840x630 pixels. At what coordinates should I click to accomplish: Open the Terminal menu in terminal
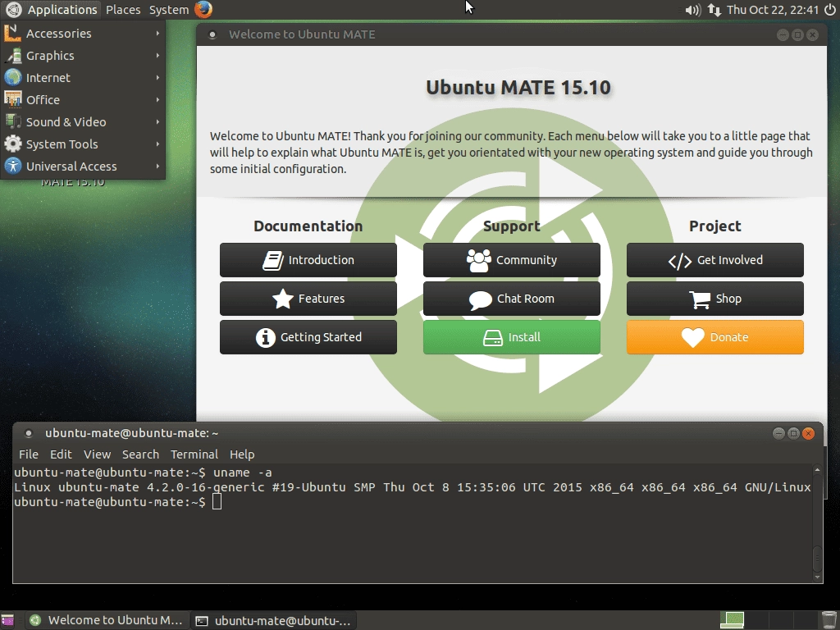194,454
